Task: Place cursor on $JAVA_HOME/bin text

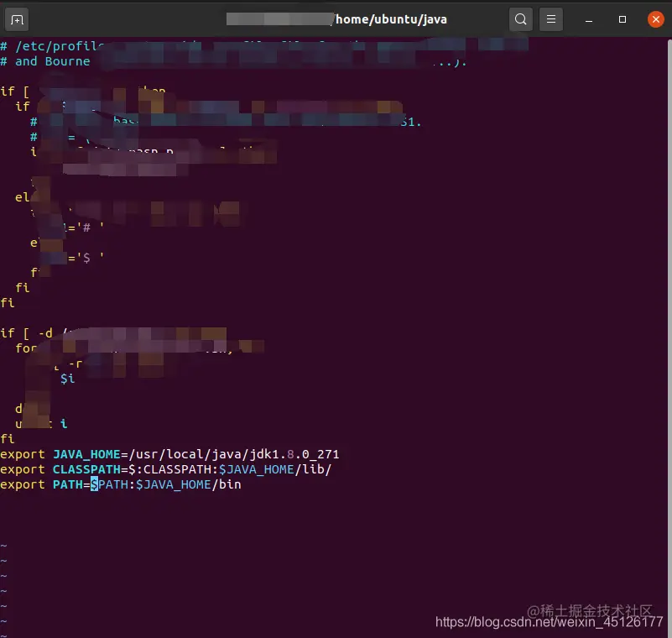Action: coord(189,484)
